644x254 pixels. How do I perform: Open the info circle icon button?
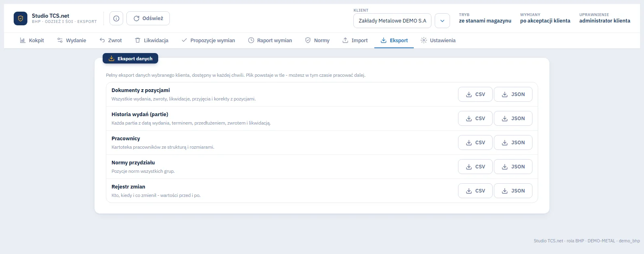(x=116, y=18)
